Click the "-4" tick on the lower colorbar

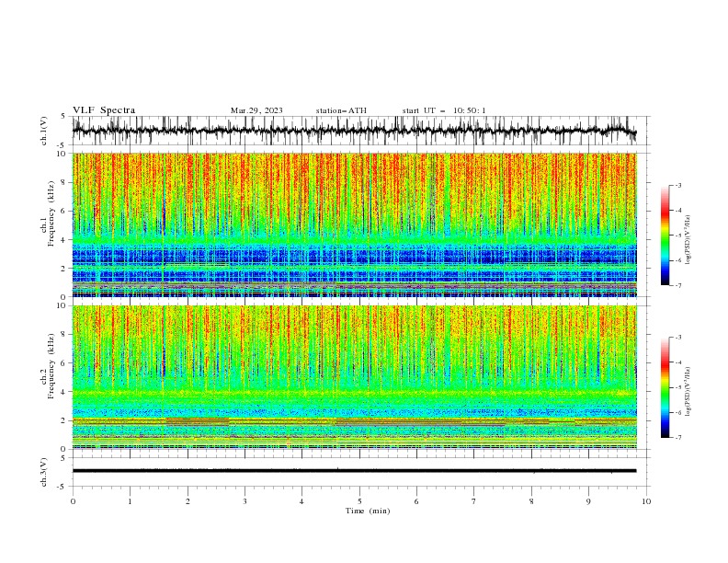click(x=677, y=362)
